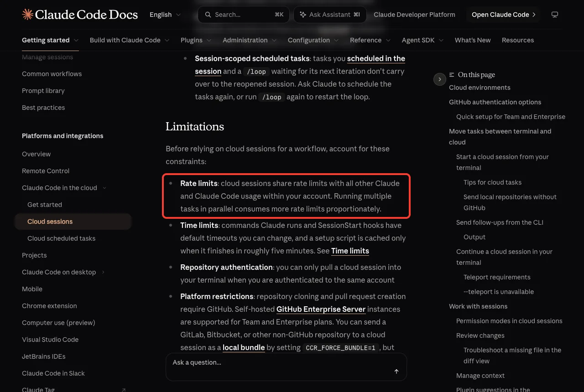Jump to Teleport requirements section
584x392 pixels.
tap(497, 277)
